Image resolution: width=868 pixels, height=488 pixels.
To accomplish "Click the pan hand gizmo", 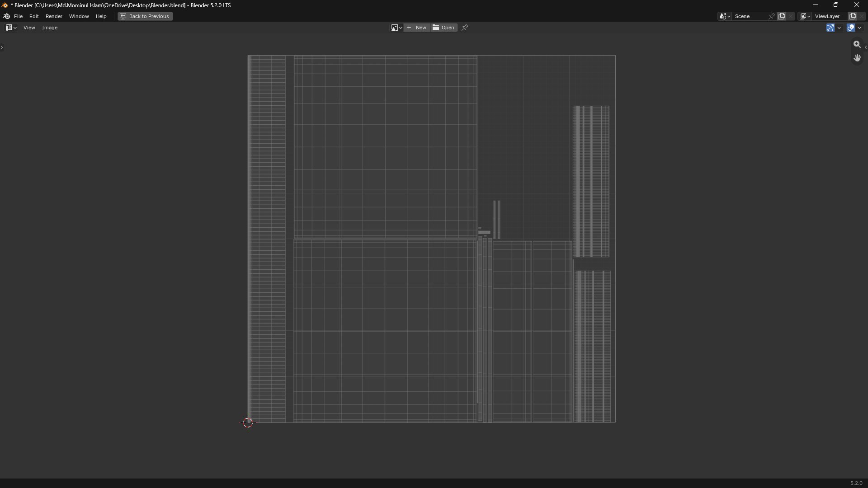I will (x=857, y=58).
